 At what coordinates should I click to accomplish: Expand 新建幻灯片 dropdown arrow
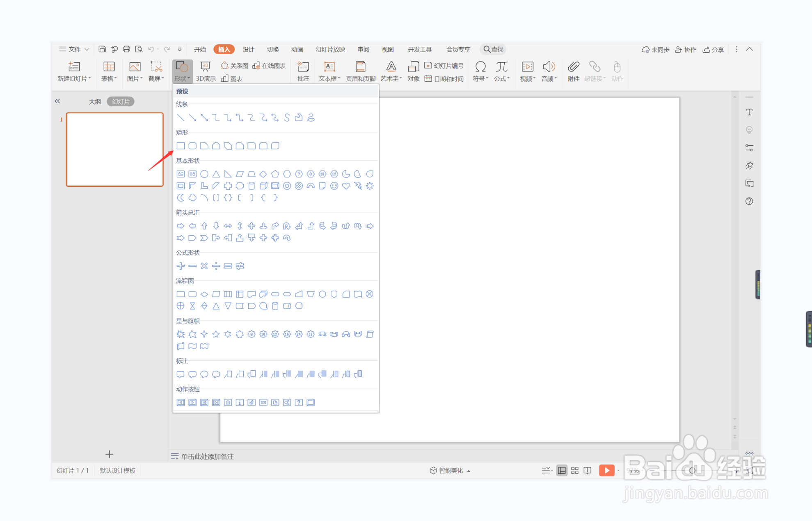89,78
